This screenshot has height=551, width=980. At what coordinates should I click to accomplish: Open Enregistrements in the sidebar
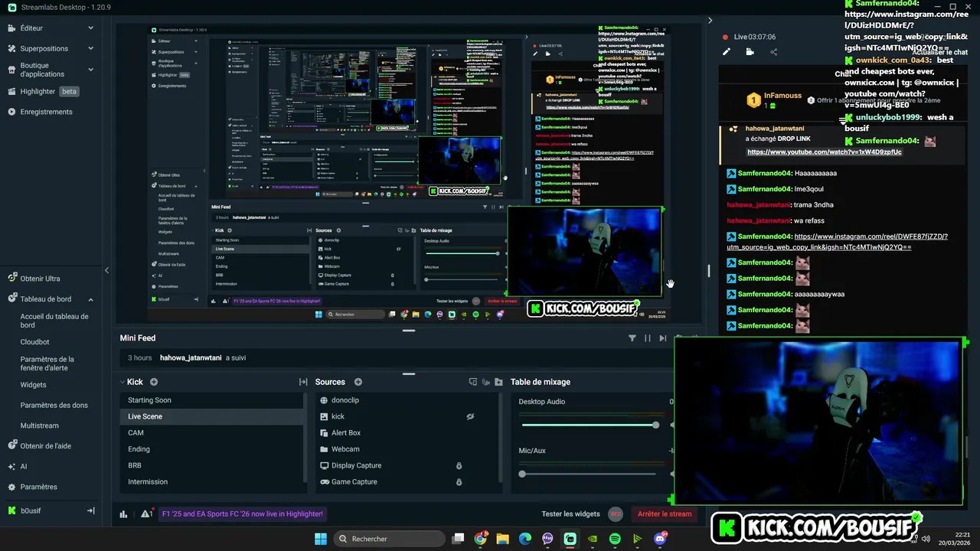tap(46, 112)
